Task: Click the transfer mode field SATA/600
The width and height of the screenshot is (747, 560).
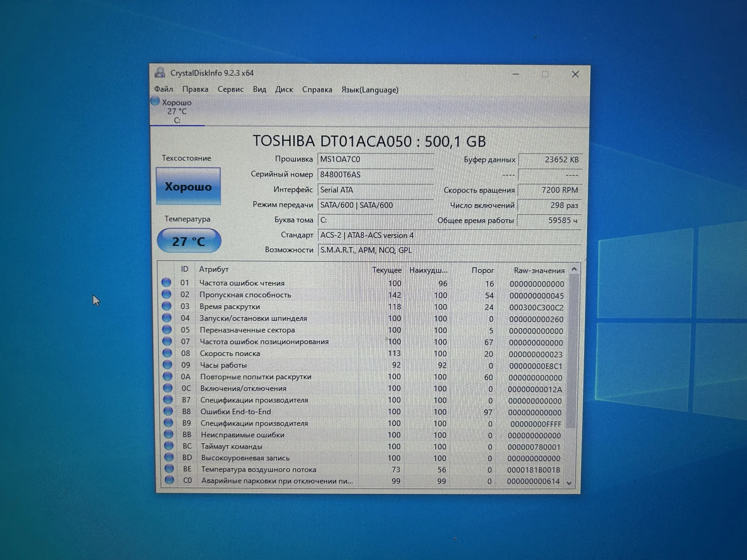Action: (375, 205)
